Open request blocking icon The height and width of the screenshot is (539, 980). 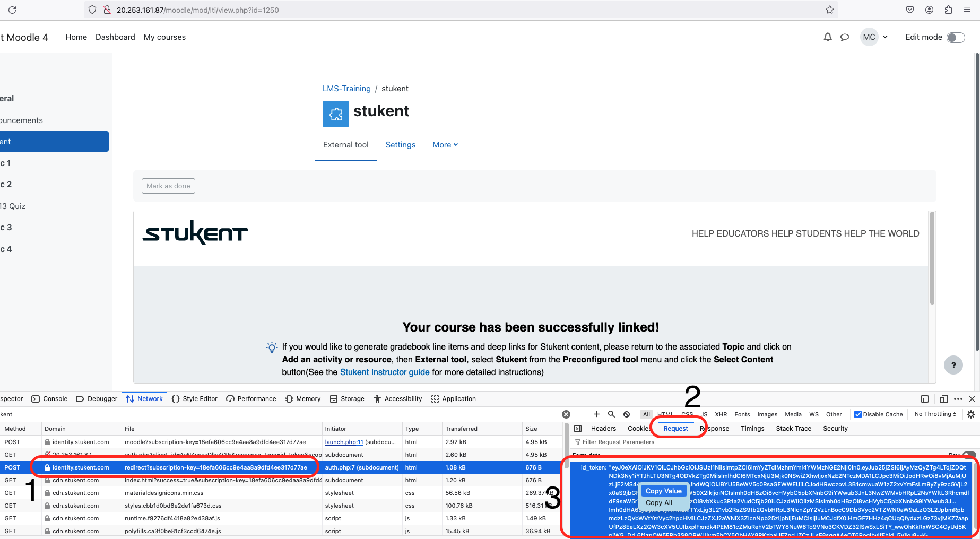click(x=627, y=414)
